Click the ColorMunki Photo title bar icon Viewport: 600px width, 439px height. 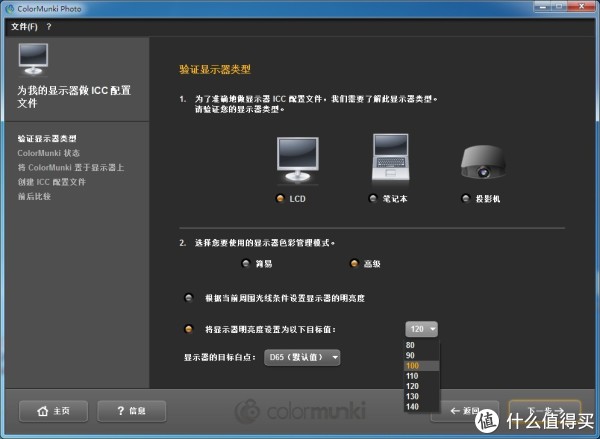coord(10,8)
